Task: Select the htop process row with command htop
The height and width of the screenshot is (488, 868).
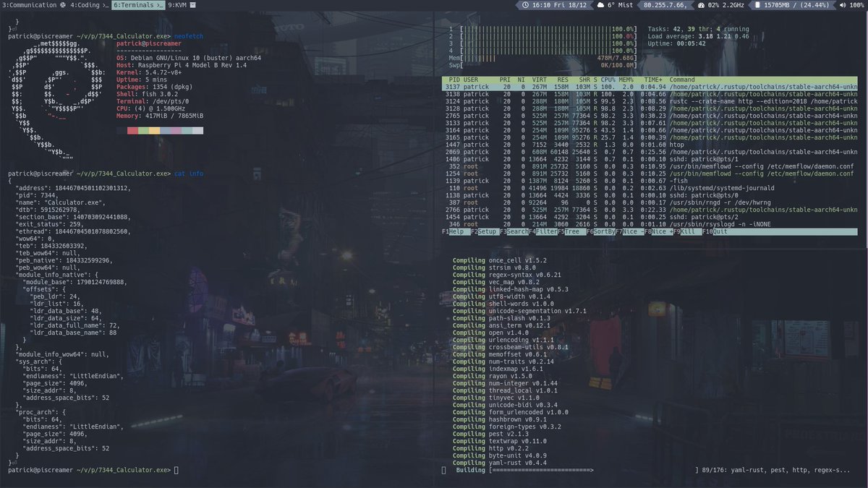Action: [x=650, y=145]
